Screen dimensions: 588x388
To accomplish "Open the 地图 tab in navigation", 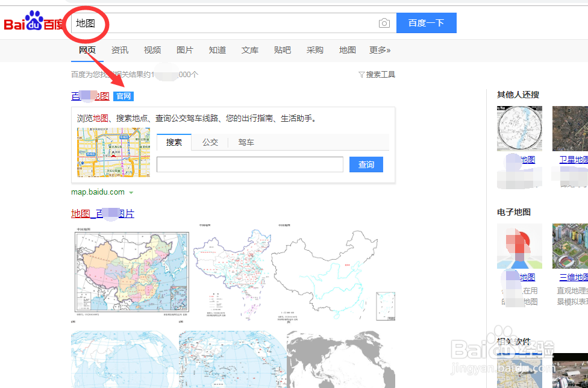I will pos(347,50).
